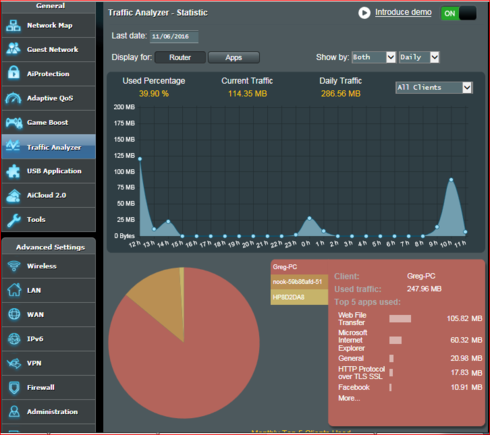Click the Guest Network people icon

click(13, 49)
